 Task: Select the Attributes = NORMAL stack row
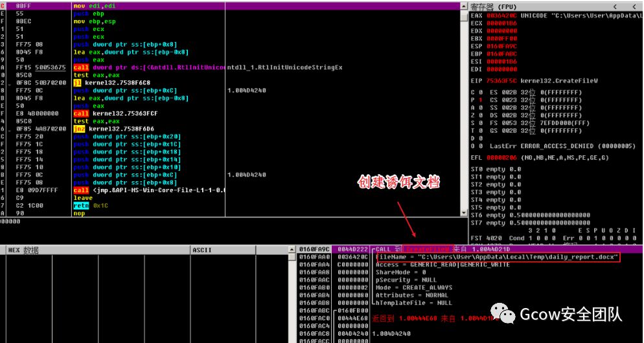412,295
